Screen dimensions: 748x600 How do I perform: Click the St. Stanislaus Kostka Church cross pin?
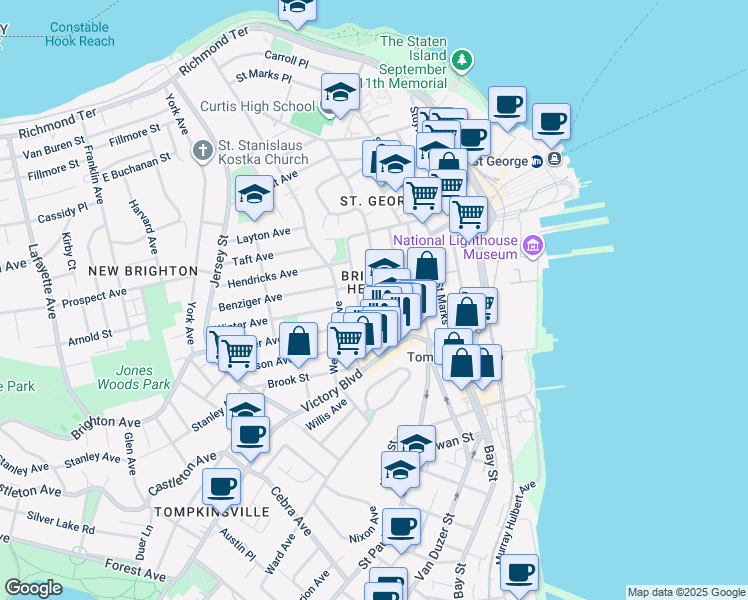point(203,151)
